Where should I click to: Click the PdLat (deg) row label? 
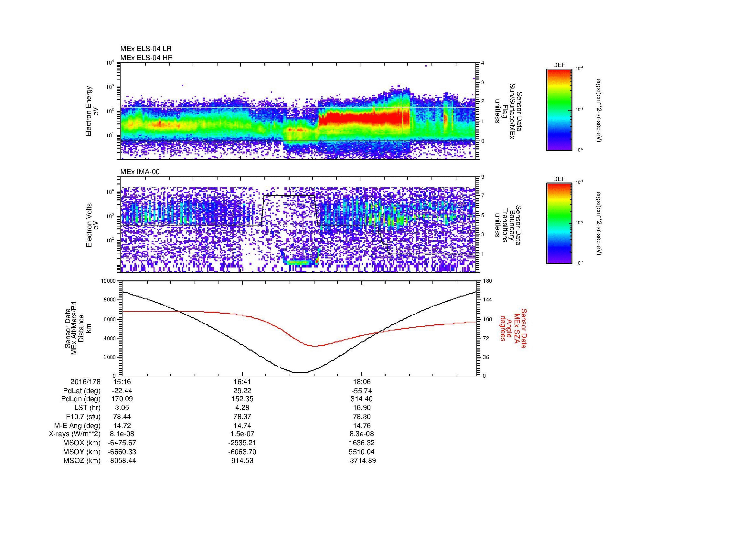coord(82,391)
